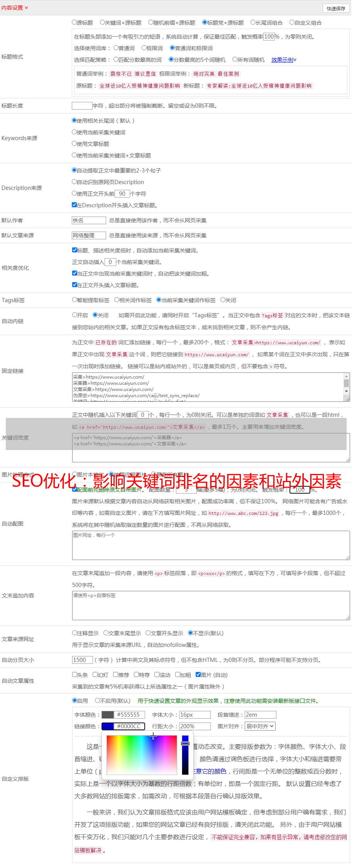352x868 pixels.
Task: Check the 幻灯 article attribute
Action: (95, 675)
